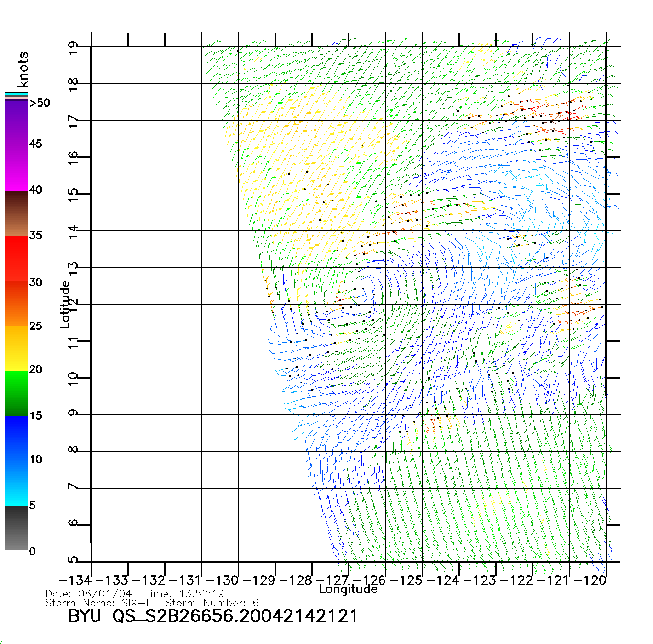Image resolution: width=653 pixels, height=644 pixels.
Task: Click the -134 longitude tick label
Action: (74, 581)
